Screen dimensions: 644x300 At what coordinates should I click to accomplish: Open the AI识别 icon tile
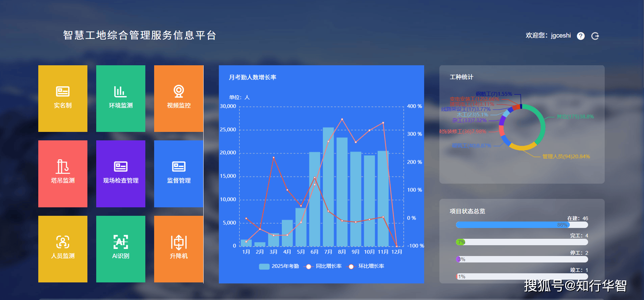point(121,242)
